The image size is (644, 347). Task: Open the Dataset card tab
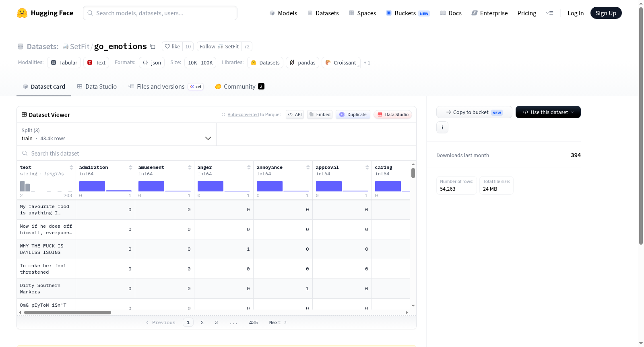(43, 86)
